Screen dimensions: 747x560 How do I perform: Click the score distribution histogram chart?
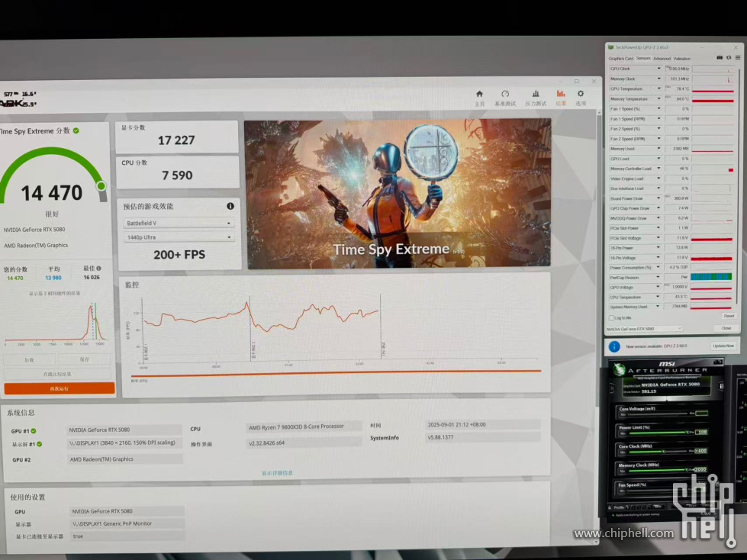coord(56,323)
